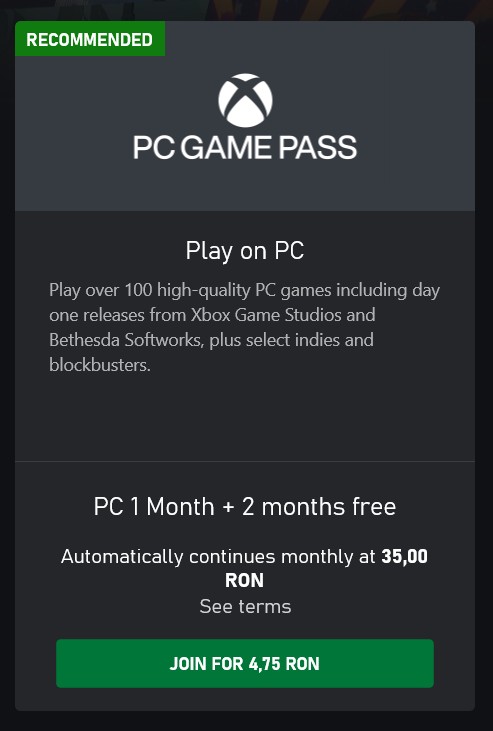Click the Play over 100 high-quality description line
Image resolution: width=493 pixels, height=731 pixels.
[244, 290]
